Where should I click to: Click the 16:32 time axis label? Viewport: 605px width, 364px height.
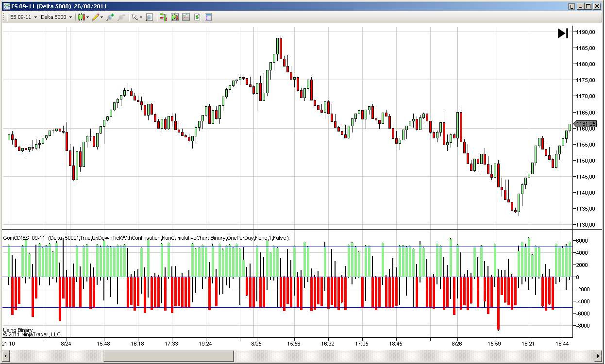click(x=328, y=344)
